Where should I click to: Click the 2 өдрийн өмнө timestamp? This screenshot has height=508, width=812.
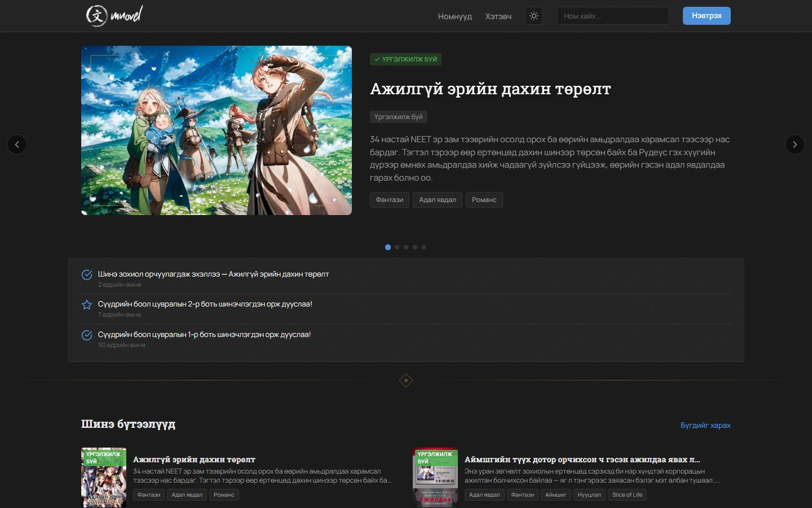pos(120,285)
